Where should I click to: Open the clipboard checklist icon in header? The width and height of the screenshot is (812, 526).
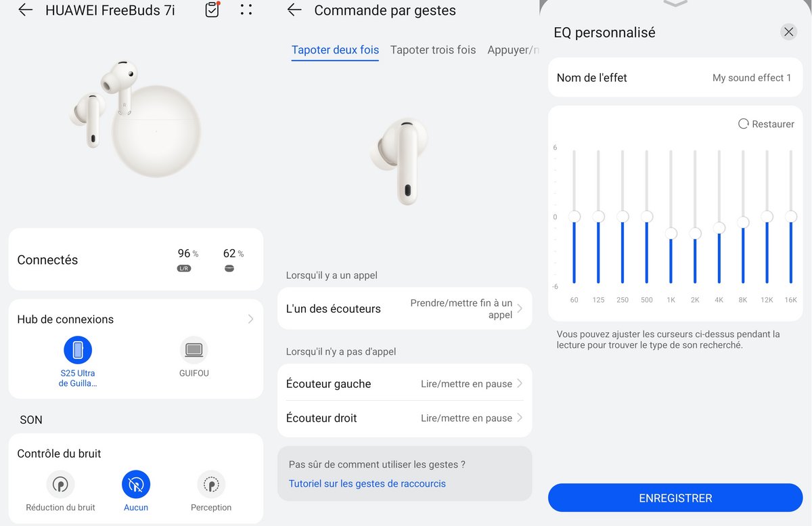212,9
